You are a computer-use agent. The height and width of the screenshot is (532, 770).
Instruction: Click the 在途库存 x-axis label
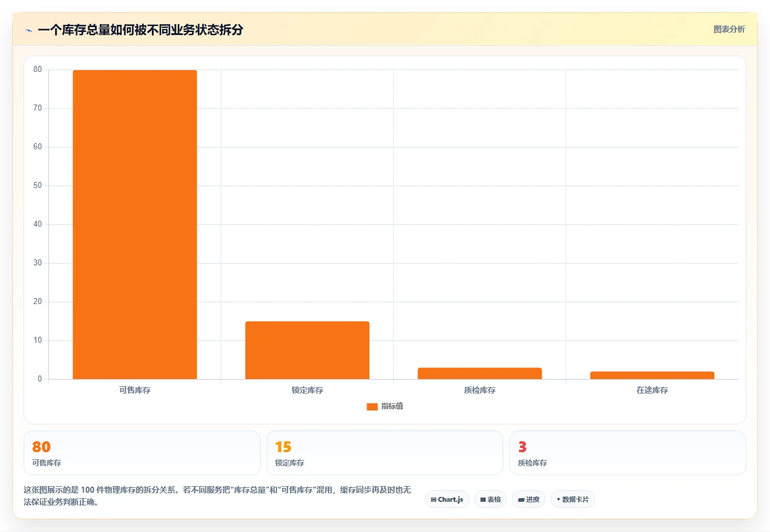tap(652, 391)
